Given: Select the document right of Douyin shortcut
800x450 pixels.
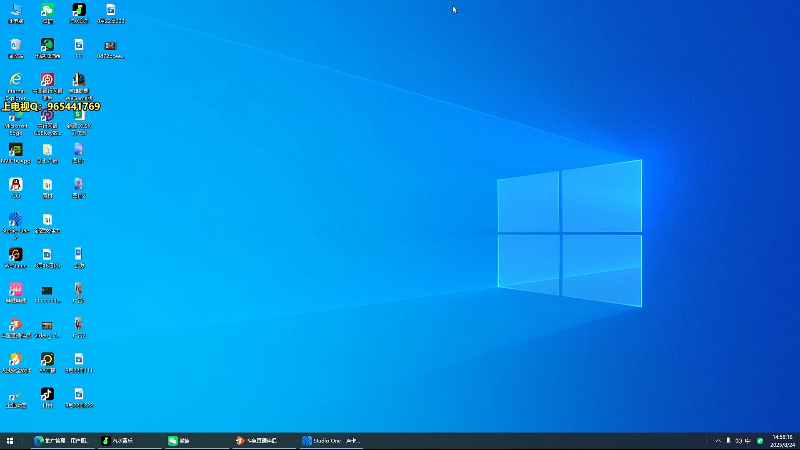Looking at the screenshot, I should click(x=79, y=398).
